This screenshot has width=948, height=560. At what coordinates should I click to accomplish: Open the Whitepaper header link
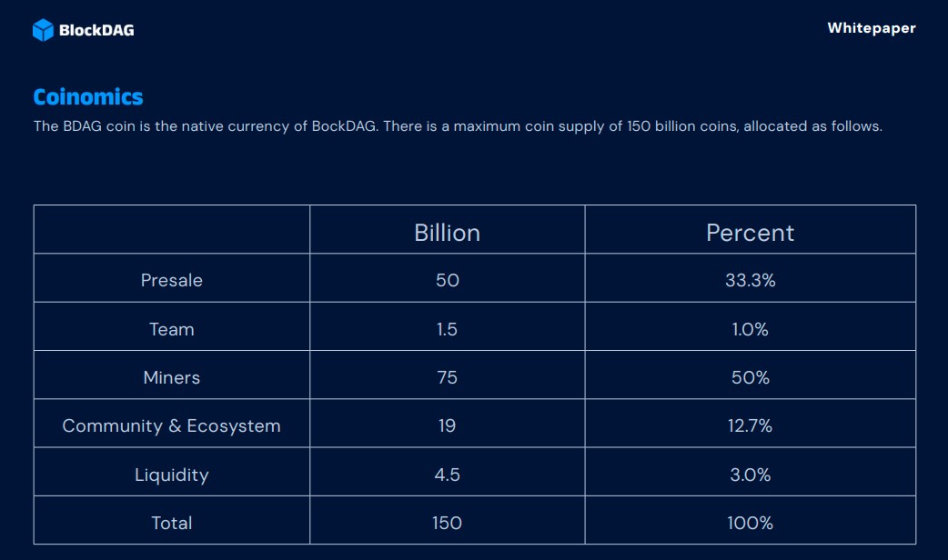tap(871, 28)
